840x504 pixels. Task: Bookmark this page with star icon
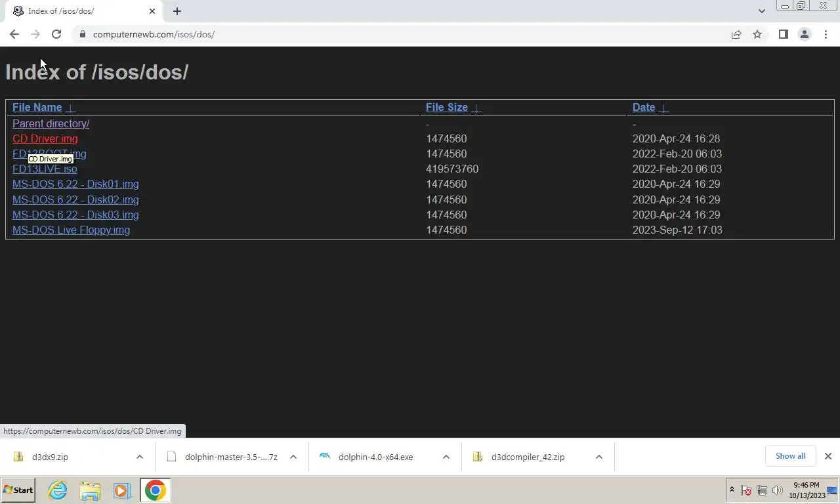pyautogui.click(x=757, y=34)
